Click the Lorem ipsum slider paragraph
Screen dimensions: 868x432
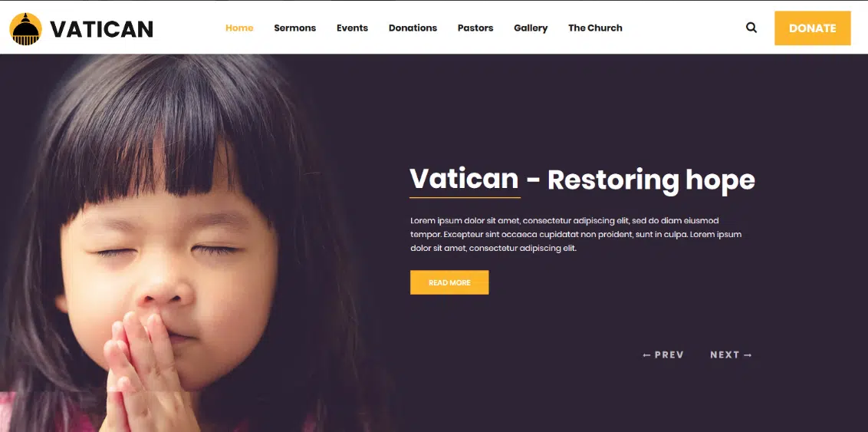[576, 234]
